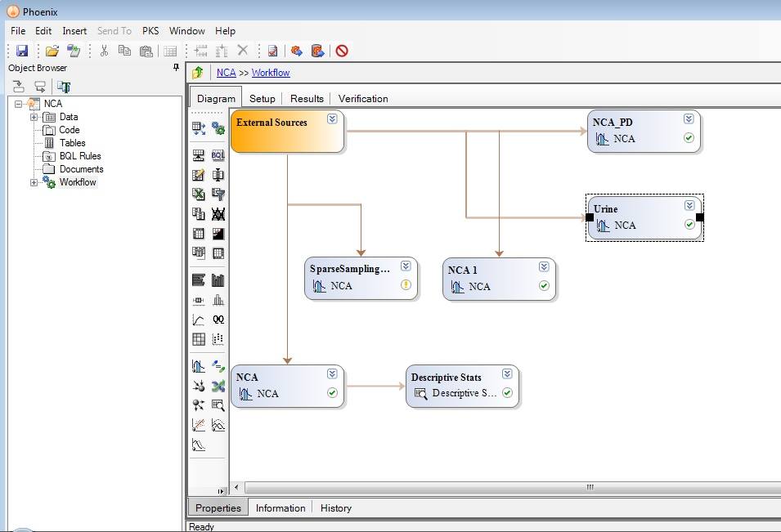This screenshot has height=532, width=781.
Task: Click the red circle-slash stop icon
Action: [x=342, y=51]
